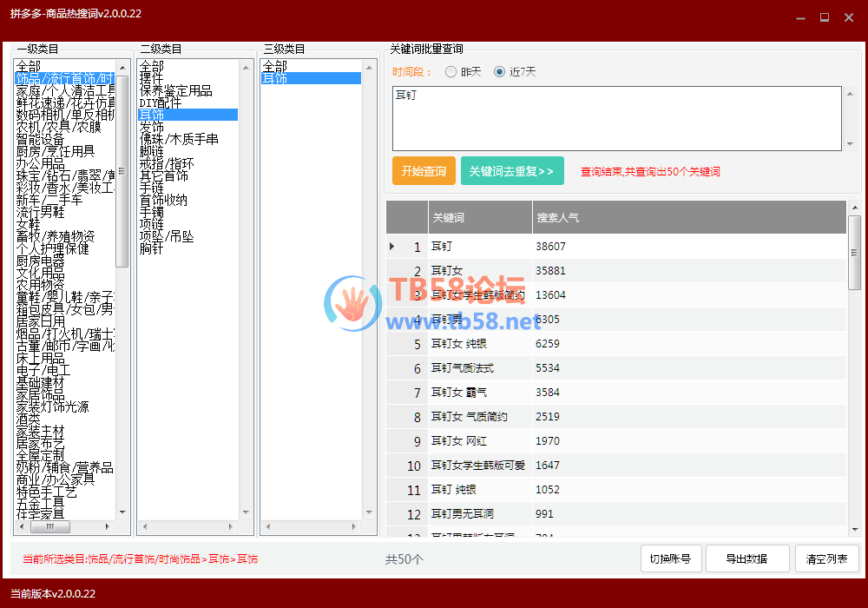This screenshot has width=868, height=608.
Task: Select 数码相机/单反相机 category
Action: click(x=65, y=115)
